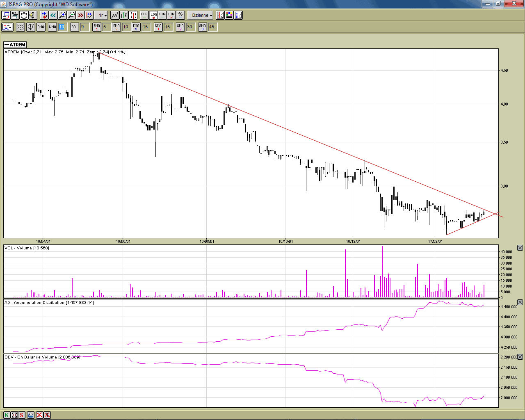Click the zoom in magnifier icon
The height and width of the screenshot is (420, 525).
[62, 15]
